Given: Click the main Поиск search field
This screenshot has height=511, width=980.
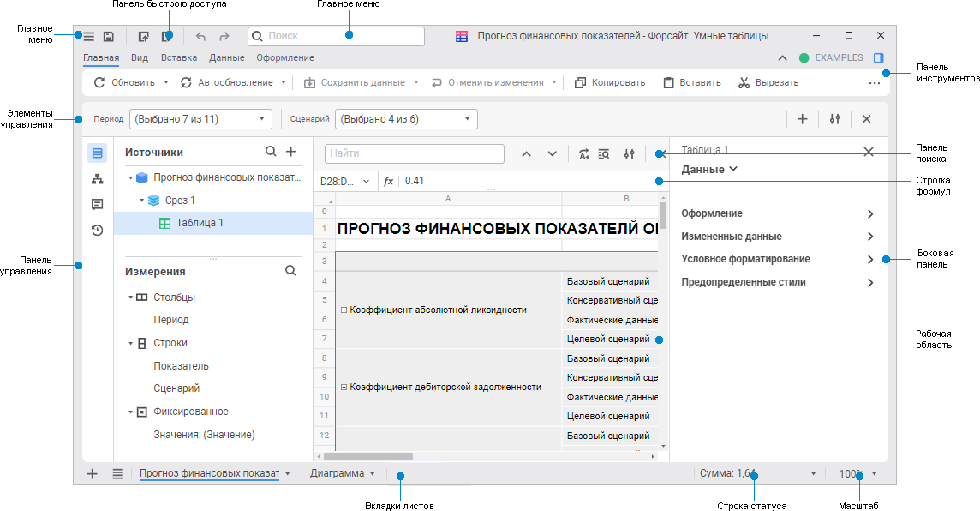Looking at the screenshot, I should coord(337,36).
